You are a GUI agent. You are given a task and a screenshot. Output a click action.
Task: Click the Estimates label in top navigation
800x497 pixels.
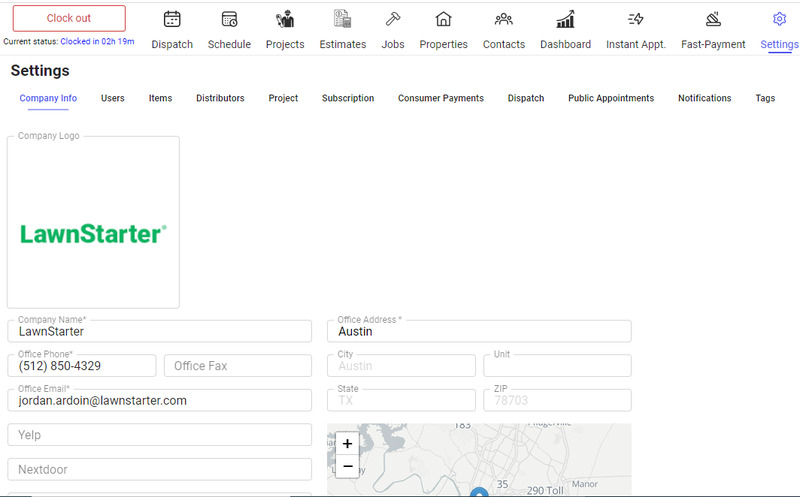[343, 44]
